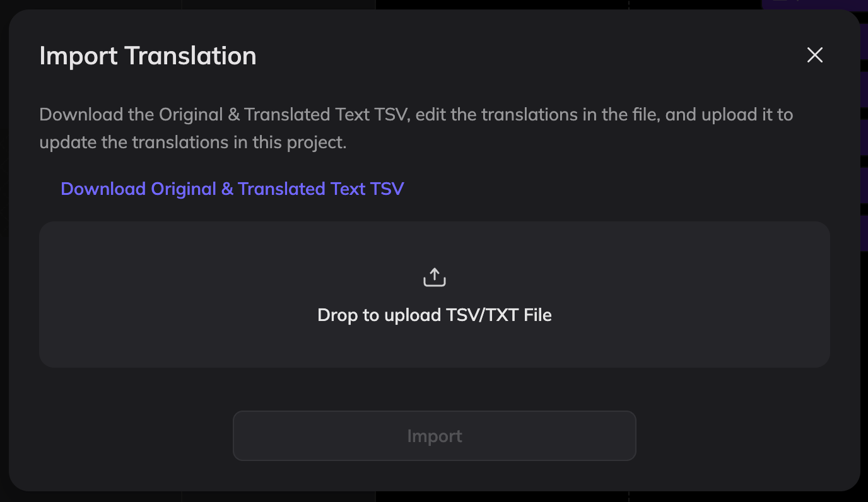Viewport: 868px width, 502px height.
Task: Open the Download Original & Translated Text TSV link
Action: tap(232, 189)
